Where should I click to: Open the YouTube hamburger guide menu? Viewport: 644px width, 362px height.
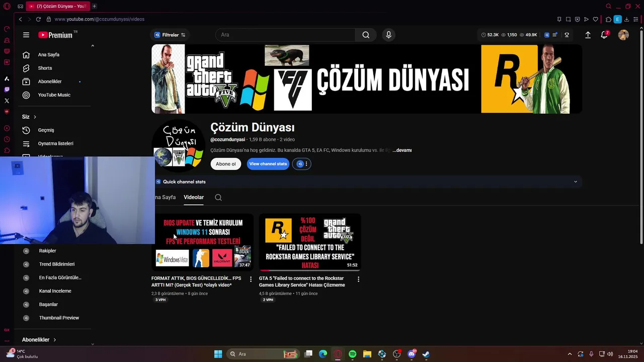[26, 35]
